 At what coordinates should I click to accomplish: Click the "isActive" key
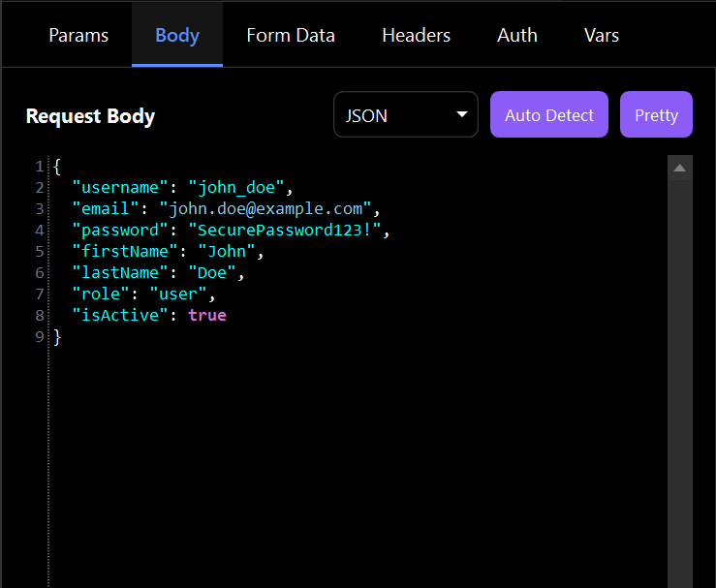(120, 315)
